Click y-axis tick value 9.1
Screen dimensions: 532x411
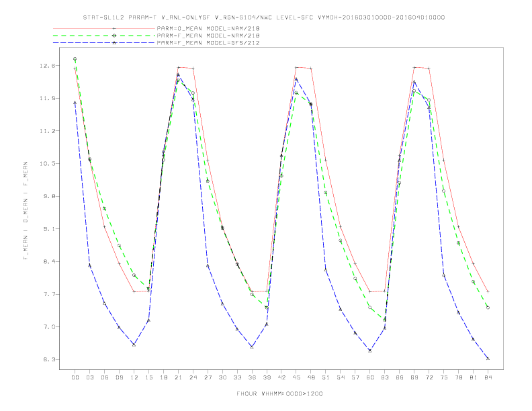tap(49, 229)
